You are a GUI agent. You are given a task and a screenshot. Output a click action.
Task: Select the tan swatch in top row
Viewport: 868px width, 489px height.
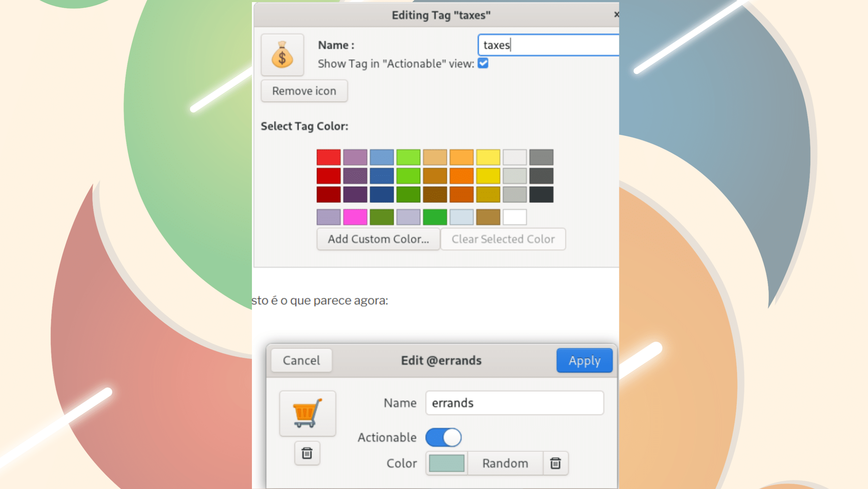coord(435,157)
